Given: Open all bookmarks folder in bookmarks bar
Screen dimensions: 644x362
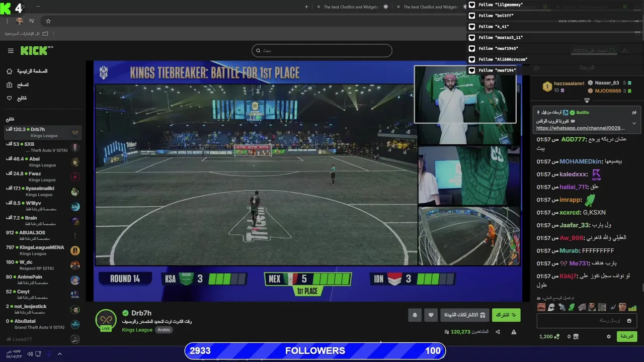Looking at the screenshot, I should pyautogui.click(x=27, y=33).
